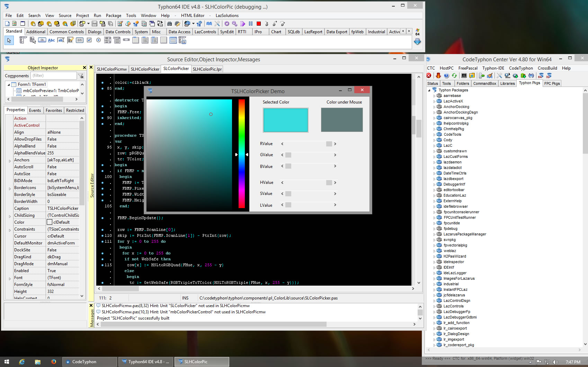Click the purple Run arrow icon
This screenshot has height=367, width=588.
(x=243, y=24)
